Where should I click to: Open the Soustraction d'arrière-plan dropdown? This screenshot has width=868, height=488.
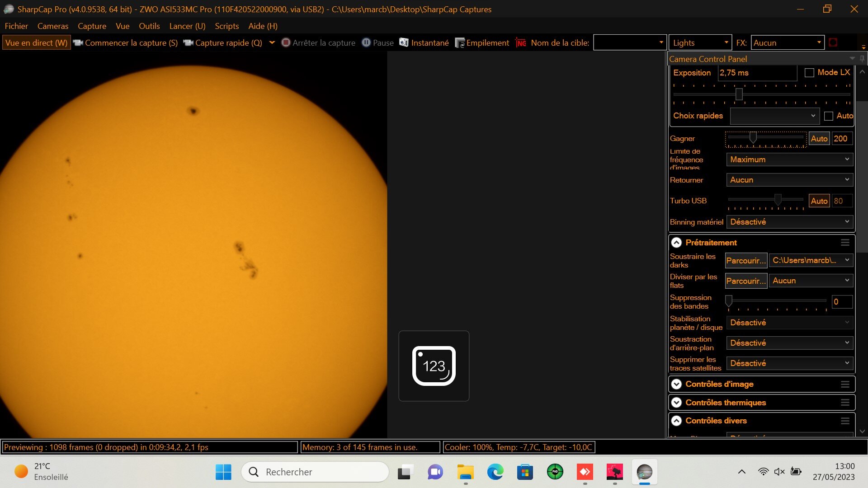(789, 343)
